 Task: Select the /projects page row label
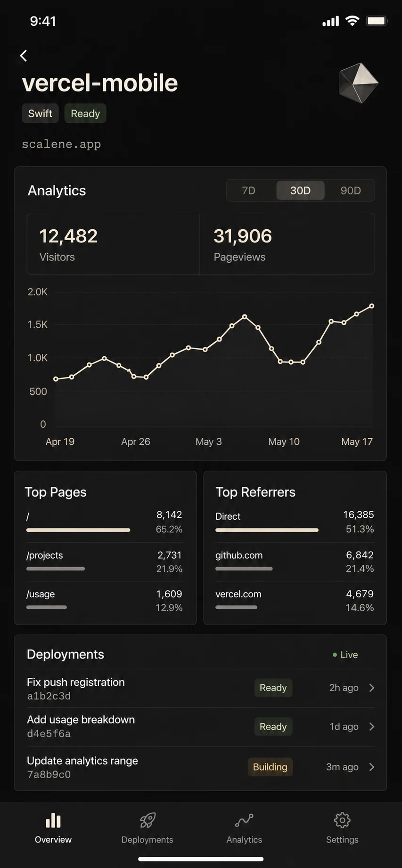tap(45, 555)
